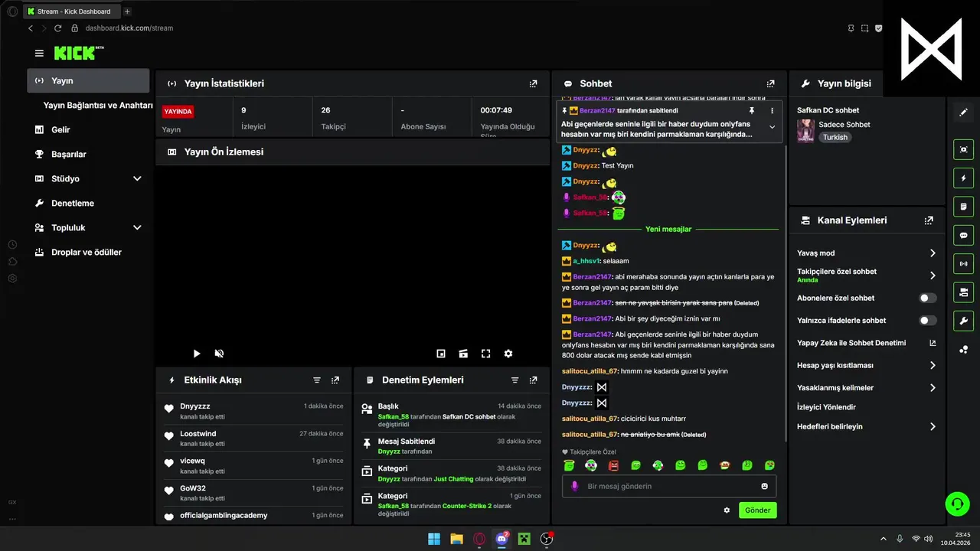Open Yapay Zeka ile Sohbet Denetimi

click(866, 344)
